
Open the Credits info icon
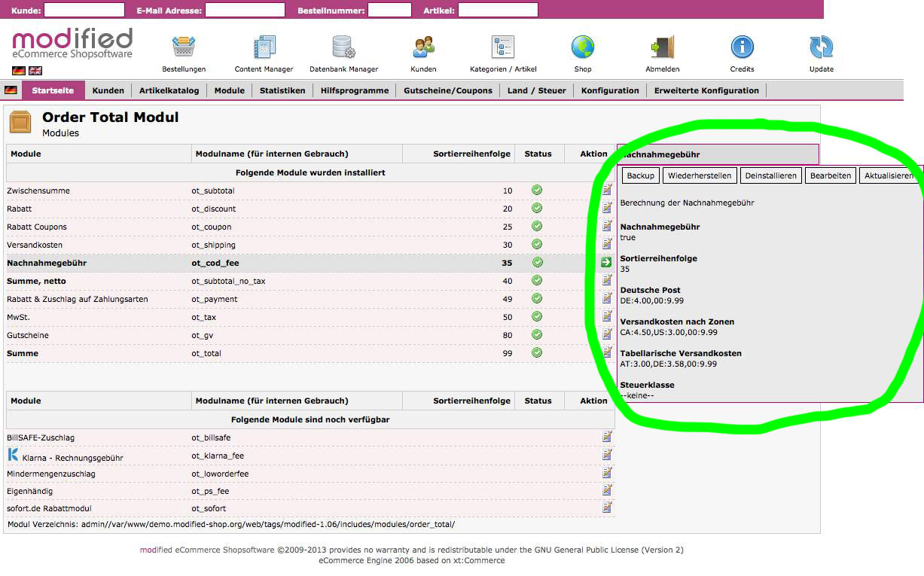(742, 47)
